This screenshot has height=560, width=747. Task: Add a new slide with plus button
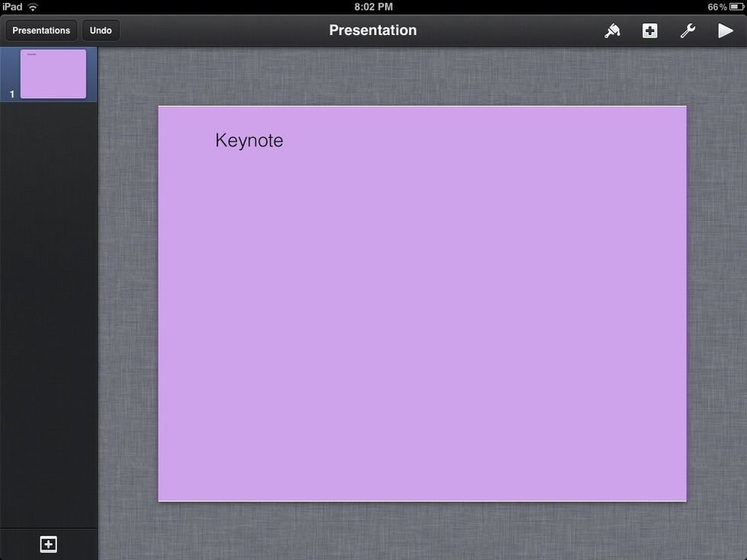pyautogui.click(x=48, y=544)
